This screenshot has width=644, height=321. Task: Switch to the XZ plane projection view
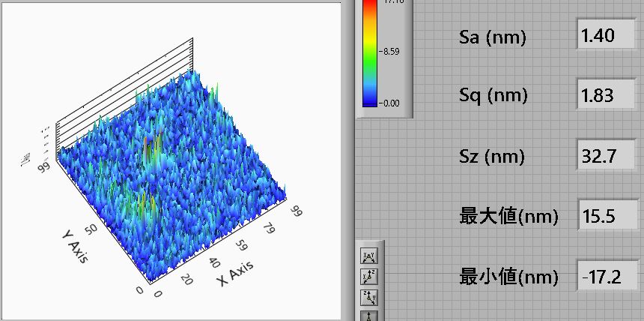point(369,277)
